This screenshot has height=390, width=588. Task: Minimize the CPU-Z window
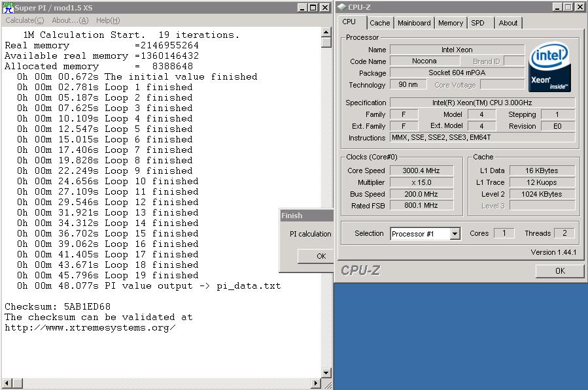click(557, 7)
